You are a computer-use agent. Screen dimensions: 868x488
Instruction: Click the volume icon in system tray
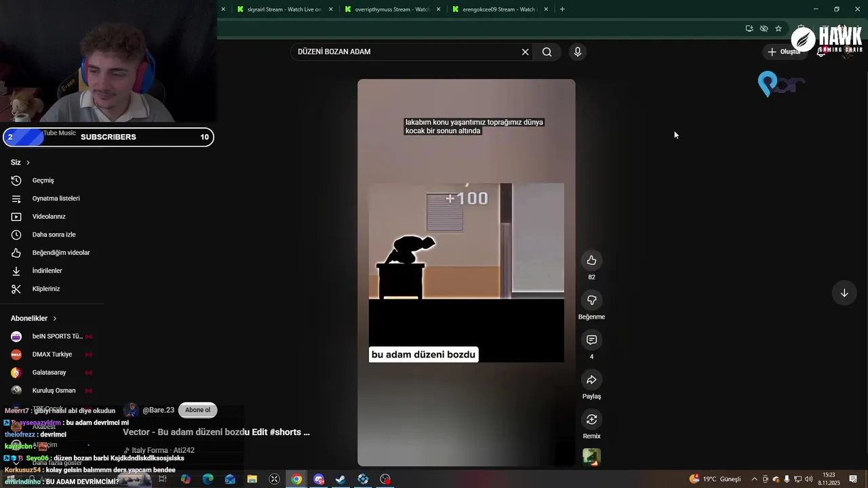[808, 479]
